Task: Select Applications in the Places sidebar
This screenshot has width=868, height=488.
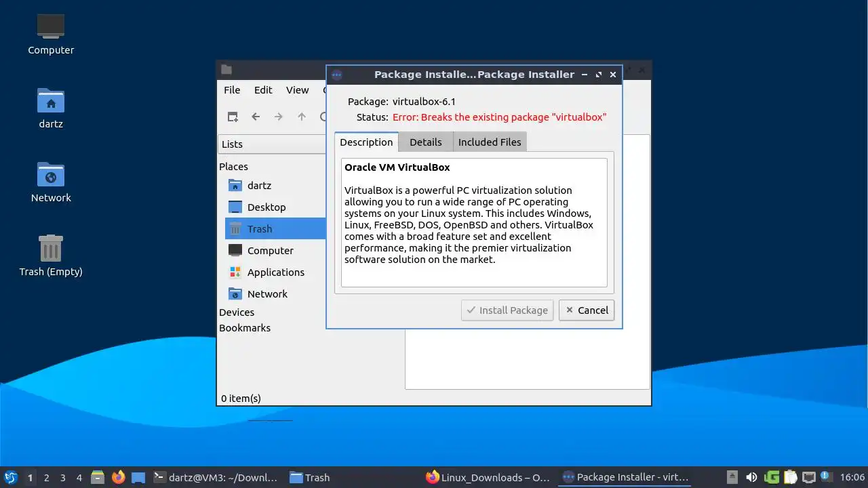Action: (275, 272)
